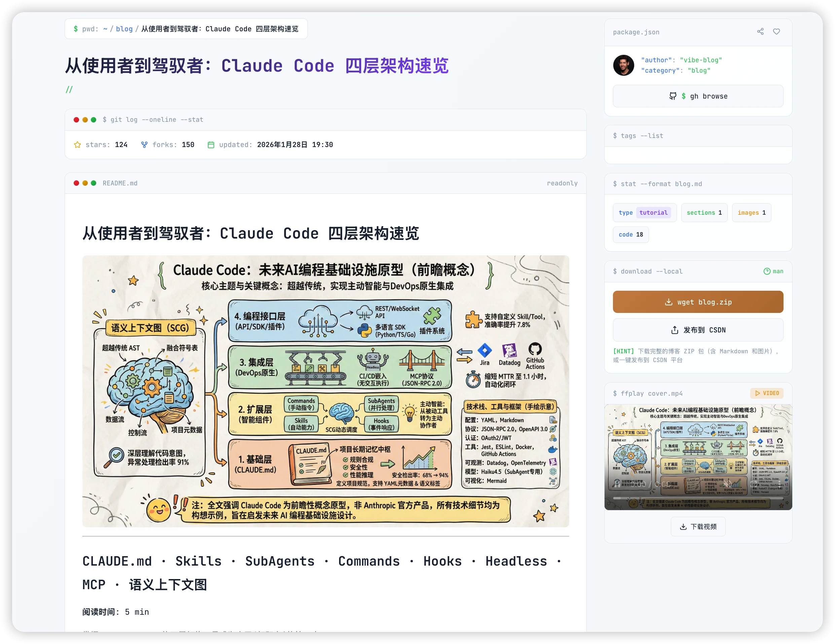Click the help circle icon next to man

point(767,271)
